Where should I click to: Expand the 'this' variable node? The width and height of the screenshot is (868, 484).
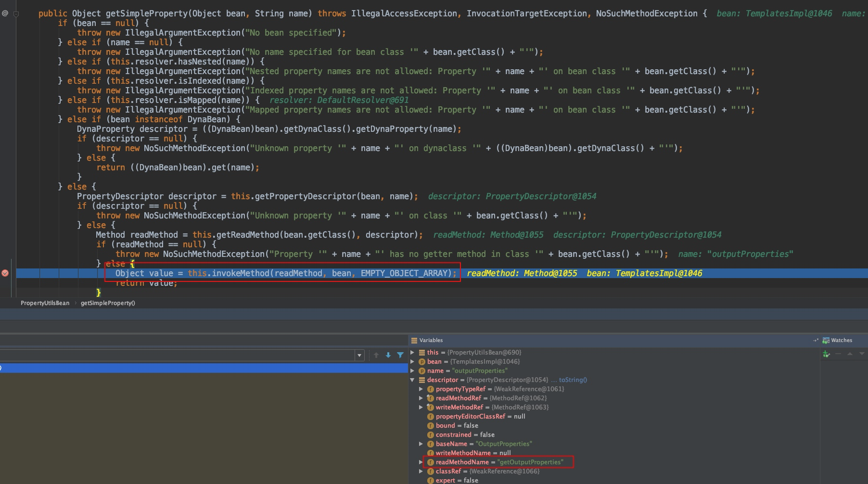coord(412,353)
